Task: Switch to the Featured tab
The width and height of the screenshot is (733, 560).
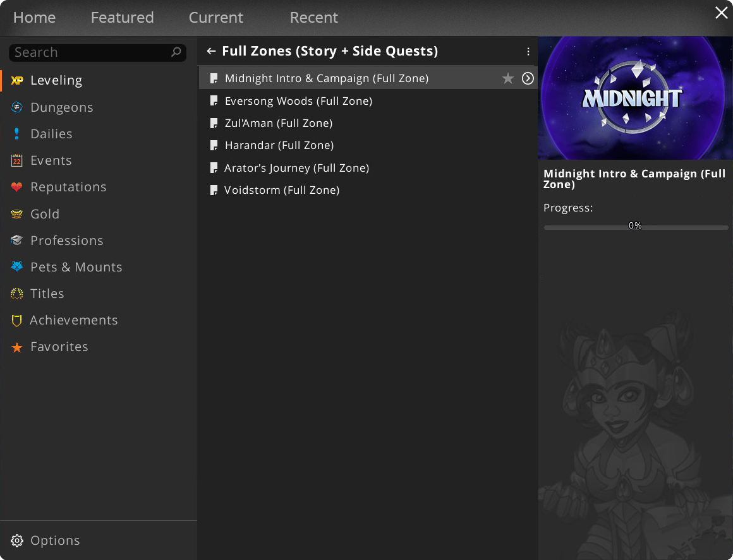Action: pyautogui.click(x=123, y=17)
